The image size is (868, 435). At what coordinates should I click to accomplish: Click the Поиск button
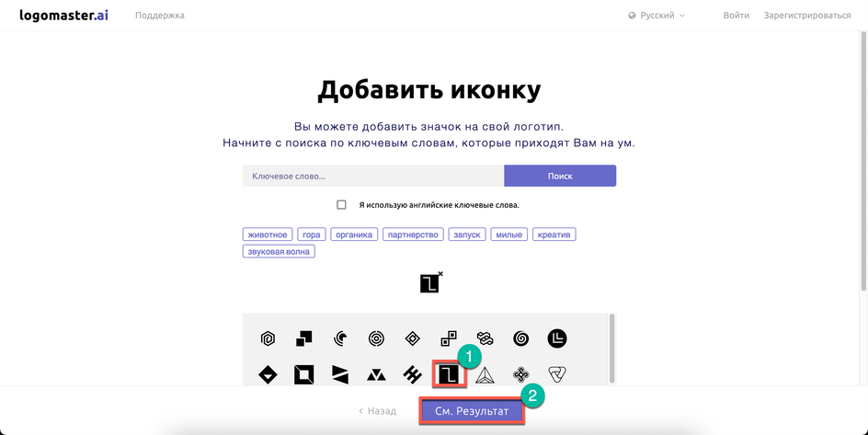click(x=560, y=176)
